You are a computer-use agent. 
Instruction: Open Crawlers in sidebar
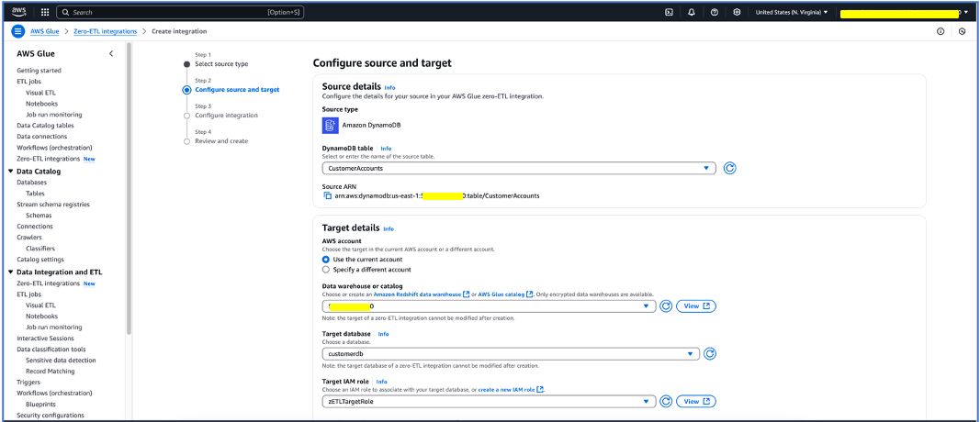29,238
